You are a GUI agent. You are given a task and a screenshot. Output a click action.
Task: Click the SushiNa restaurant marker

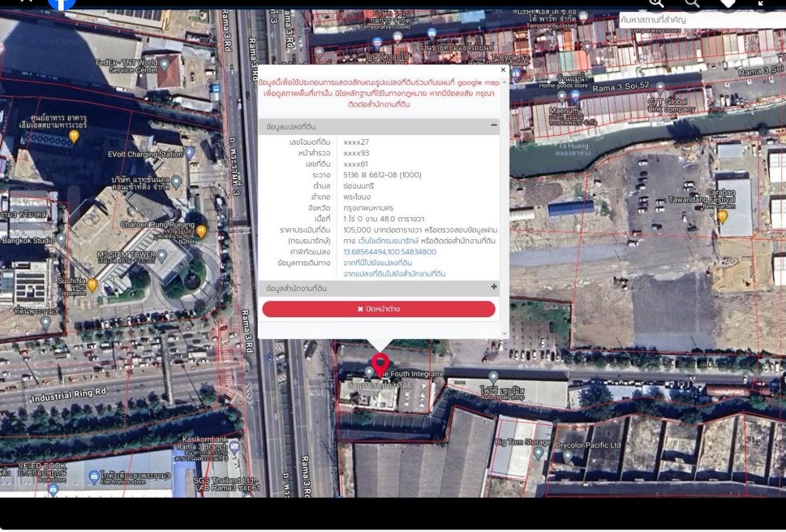point(92,286)
